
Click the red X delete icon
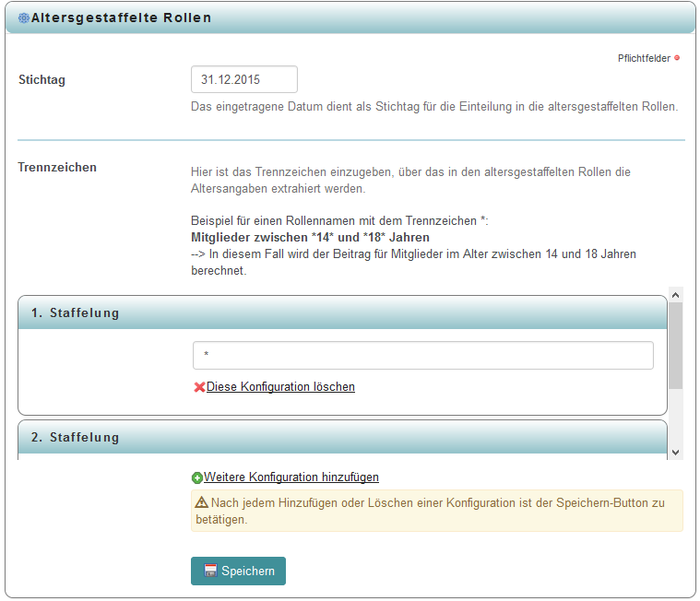click(199, 387)
